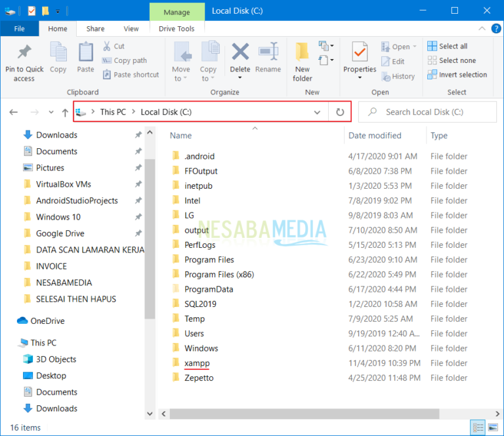Image resolution: width=504 pixels, height=436 pixels.
Task: Open the File menu
Action: [x=19, y=29]
